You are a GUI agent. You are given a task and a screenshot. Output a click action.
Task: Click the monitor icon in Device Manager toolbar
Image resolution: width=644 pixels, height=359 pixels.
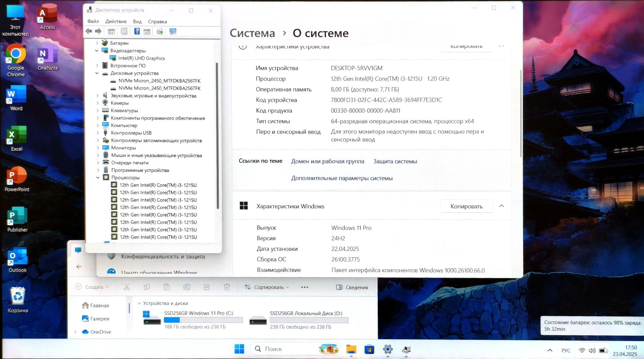click(173, 31)
